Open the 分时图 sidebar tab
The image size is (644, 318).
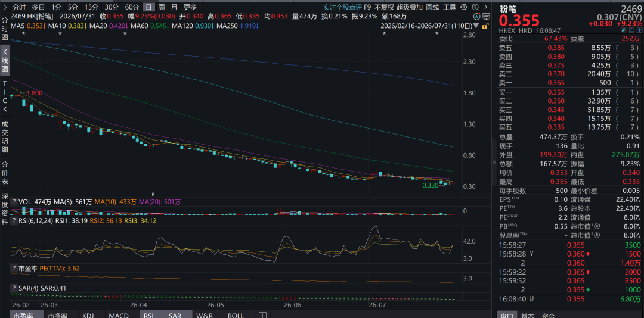tap(5, 29)
